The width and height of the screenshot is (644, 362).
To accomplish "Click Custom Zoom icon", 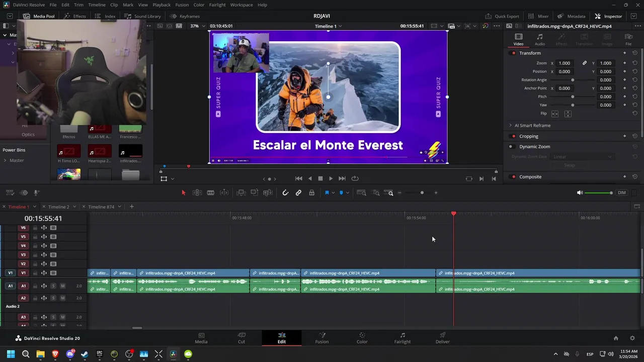I will coord(389,193).
